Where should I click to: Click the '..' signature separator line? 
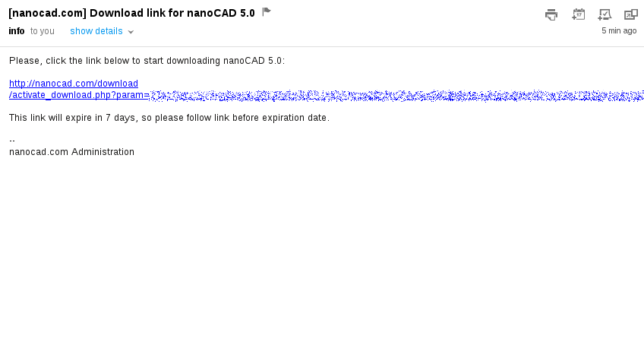click(x=12, y=140)
